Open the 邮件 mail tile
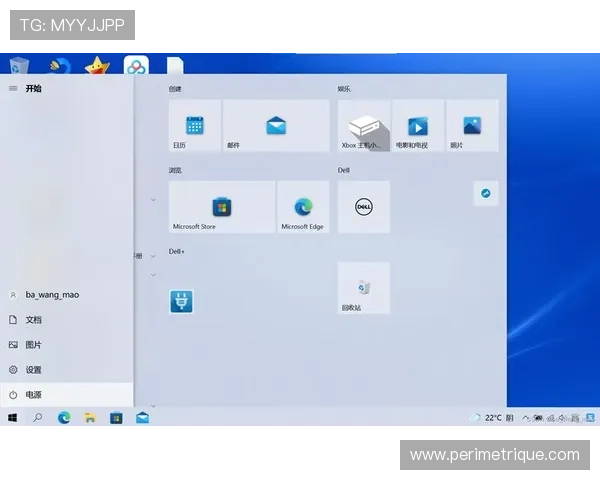Viewport: 600px width, 480px height. [x=276, y=126]
